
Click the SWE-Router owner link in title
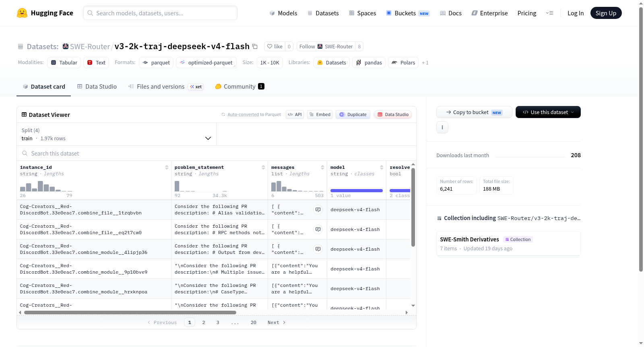coord(90,46)
